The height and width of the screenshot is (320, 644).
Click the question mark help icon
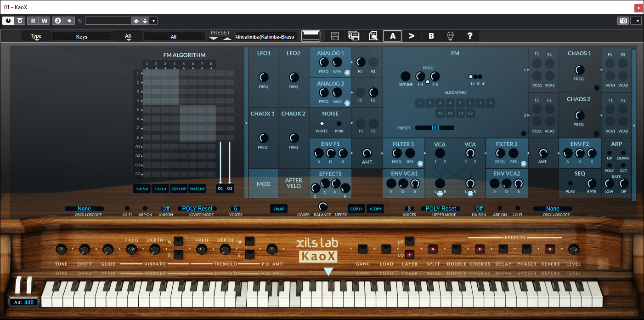pyautogui.click(x=469, y=36)
